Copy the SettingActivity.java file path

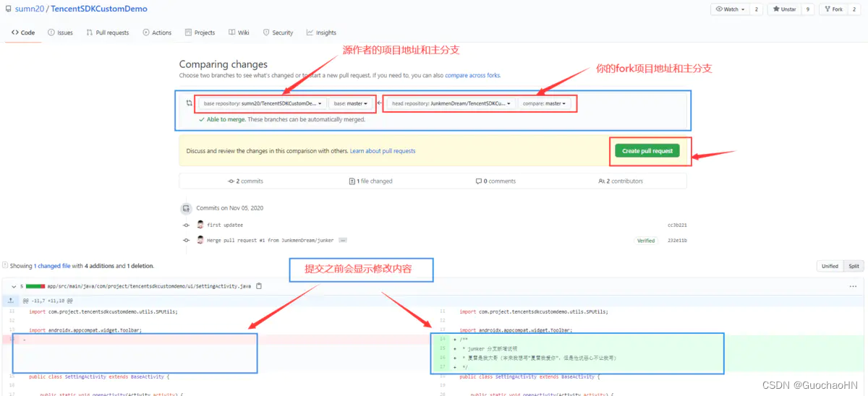click(x=259, y=286)
